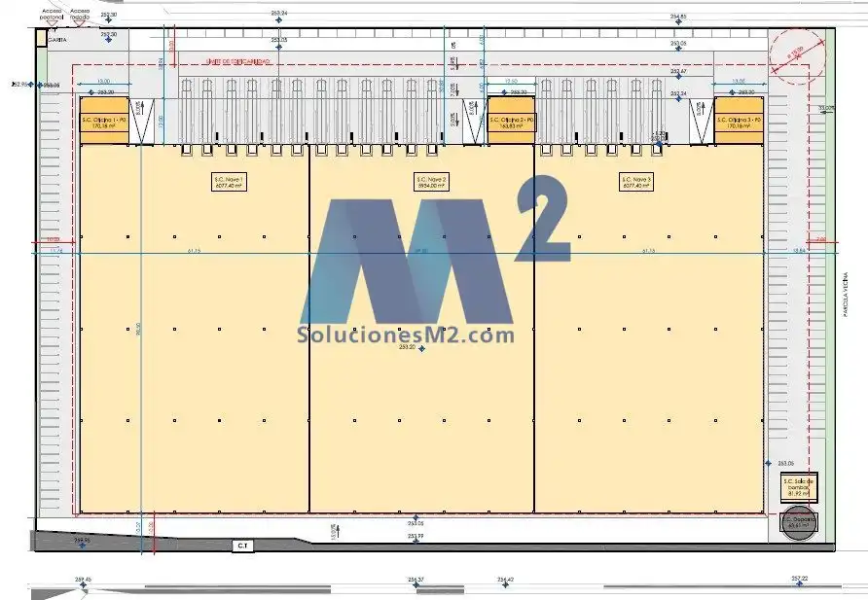Select the circular "S.C. Depósito" tank
The image size is (868, 600).
click(799, 521)
